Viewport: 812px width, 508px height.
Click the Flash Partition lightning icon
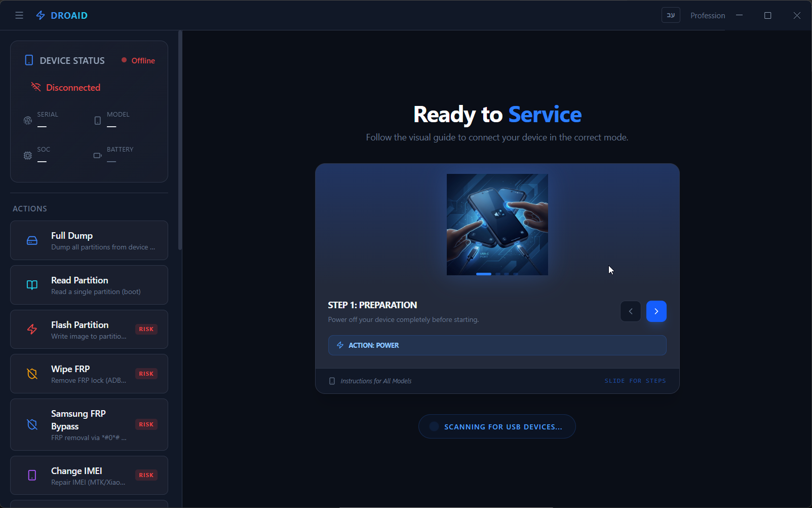(x=32, y=330)
